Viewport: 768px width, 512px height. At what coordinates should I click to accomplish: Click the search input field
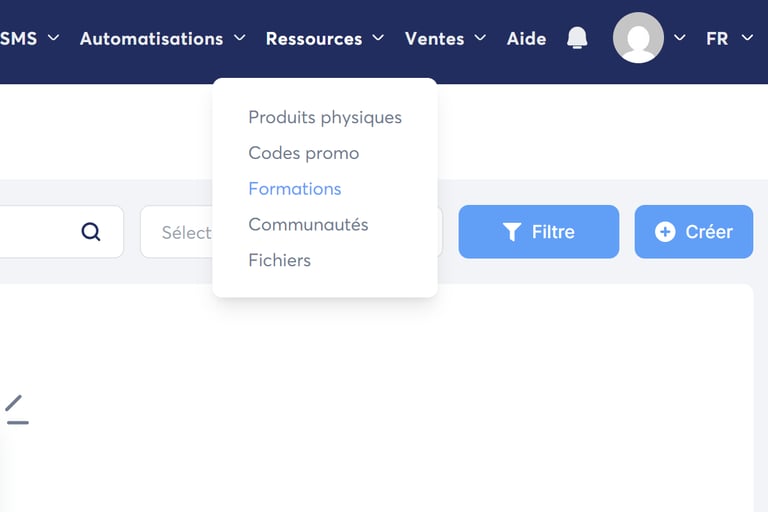pos(40,232)
